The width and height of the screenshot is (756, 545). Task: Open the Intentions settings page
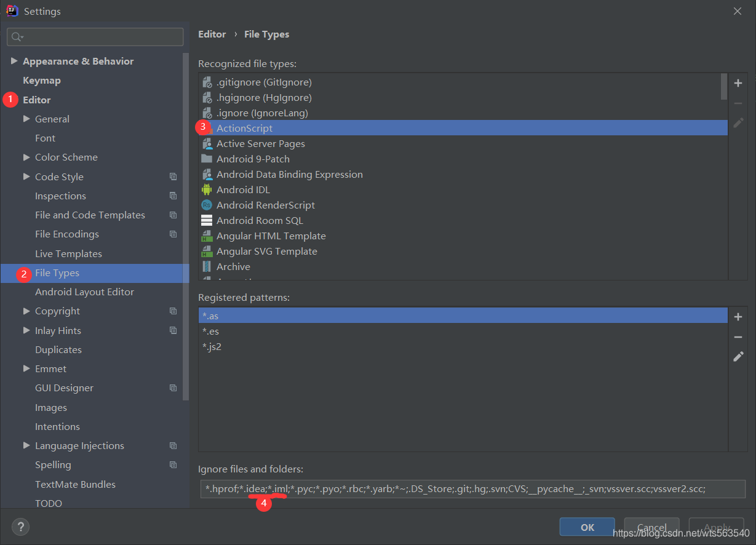coord(57,427)
